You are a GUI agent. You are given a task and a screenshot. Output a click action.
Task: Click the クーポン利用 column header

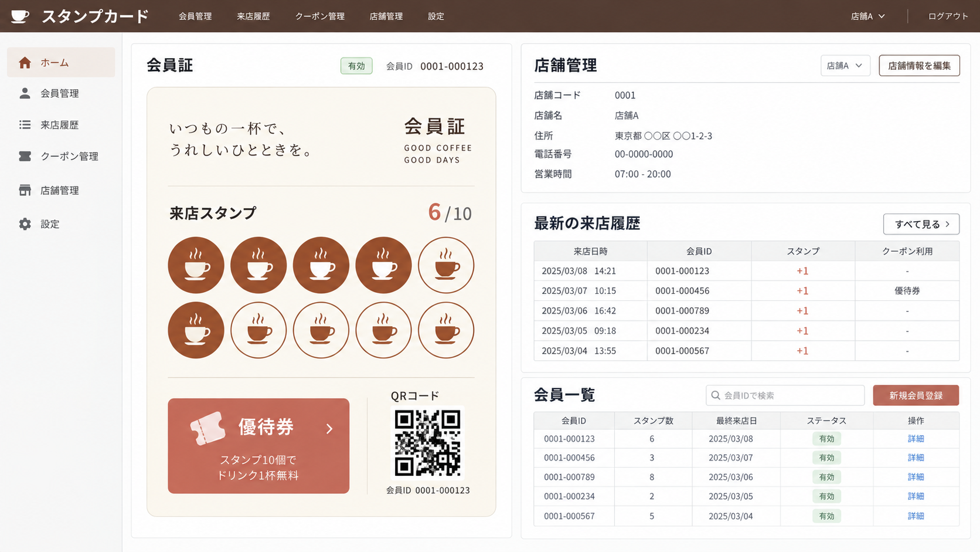coord(907,251)
